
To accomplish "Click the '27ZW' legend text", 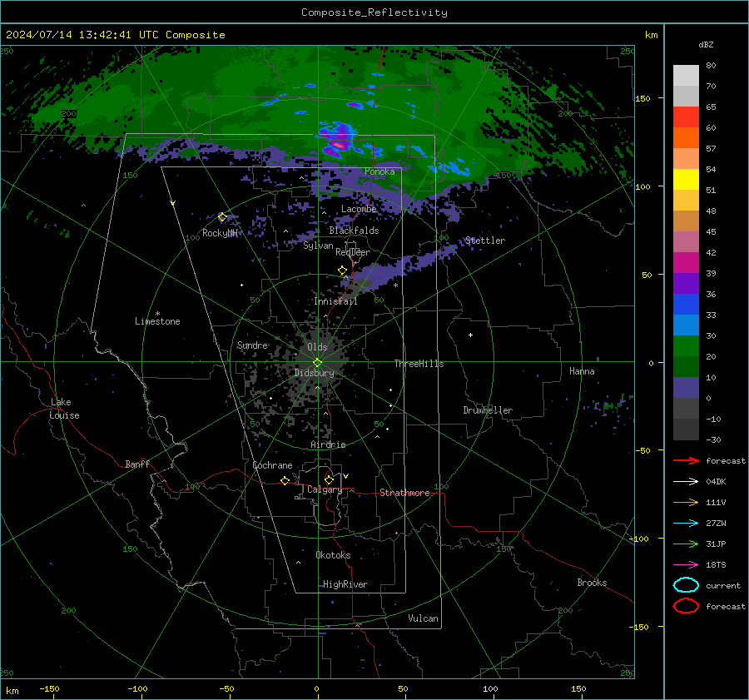I will 716,524.
